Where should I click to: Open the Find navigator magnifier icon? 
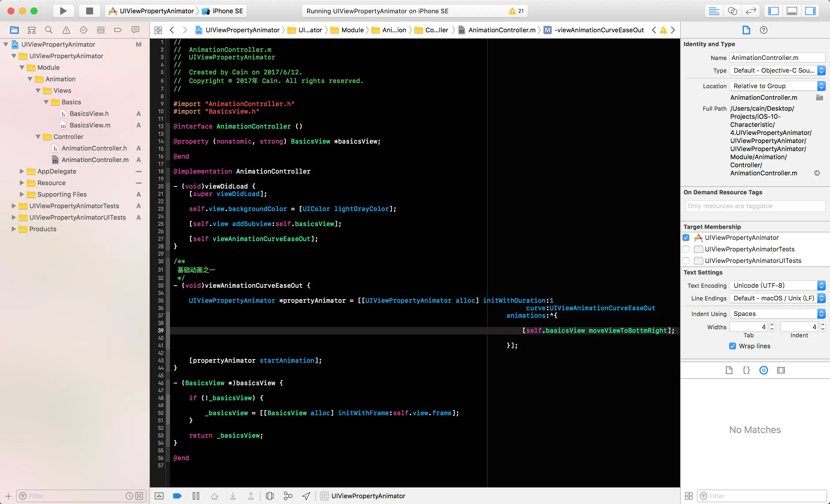(x=49, y=30)
